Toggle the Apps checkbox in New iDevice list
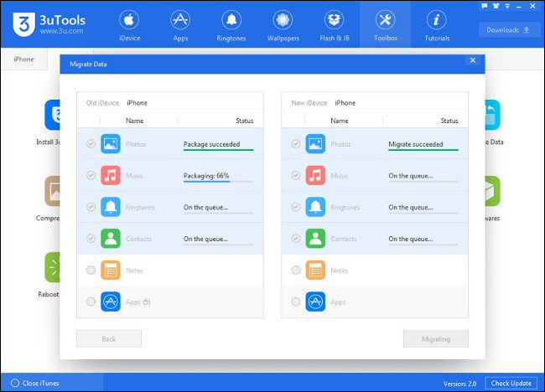 pyautogui.click(x=295, y=302)
